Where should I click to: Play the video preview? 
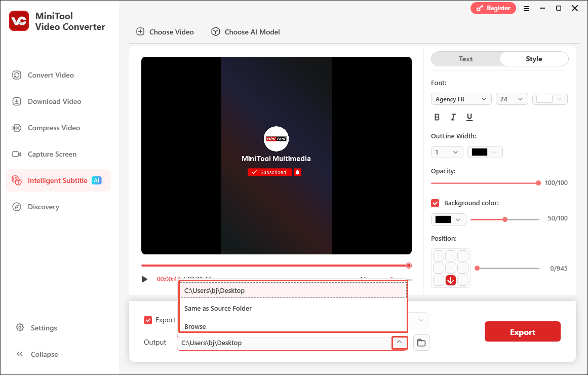pyautogui.click(x=144, y=279)
